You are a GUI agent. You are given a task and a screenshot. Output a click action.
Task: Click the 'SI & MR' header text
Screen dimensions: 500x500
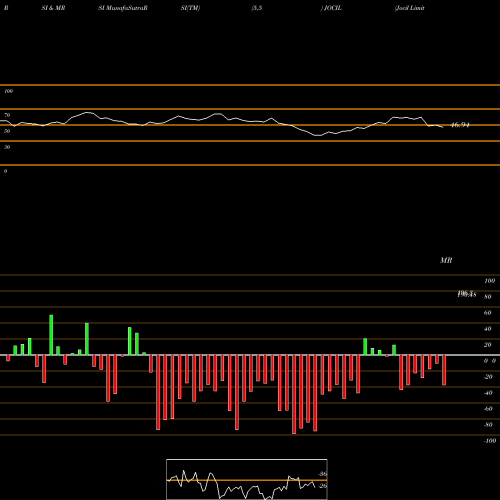click(x=53, y=8)
